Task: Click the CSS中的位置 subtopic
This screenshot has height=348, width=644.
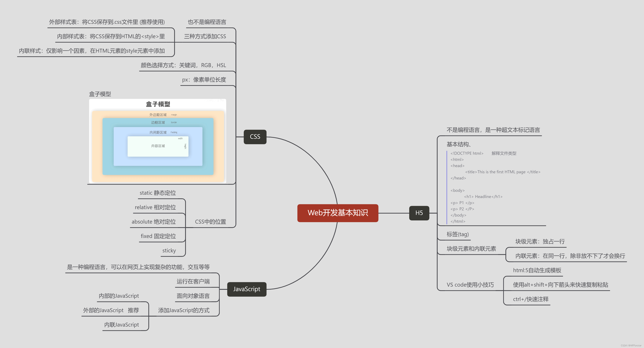Action: [x=210, y=222]
